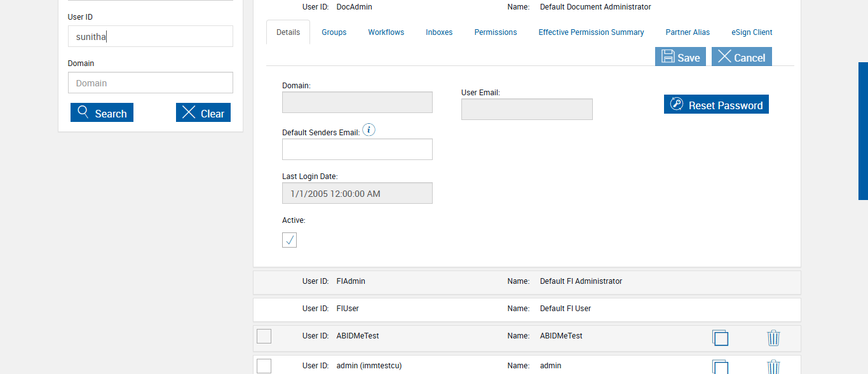Select the ABIDMeTest user checkbox
This screenshot has height=374, width=868.
pos(264,336)
